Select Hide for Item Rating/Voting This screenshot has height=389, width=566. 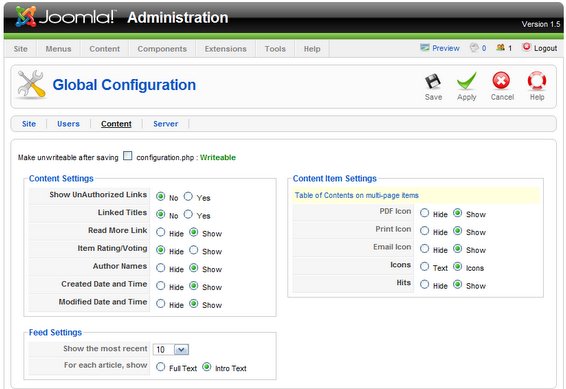coord(161,250)
